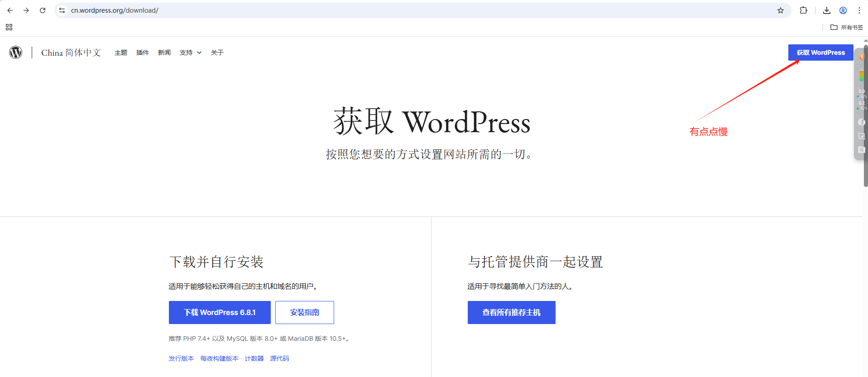The image size is (868, 377).
Task: Open the 关于 navigation item
Action: coord(217,53)
